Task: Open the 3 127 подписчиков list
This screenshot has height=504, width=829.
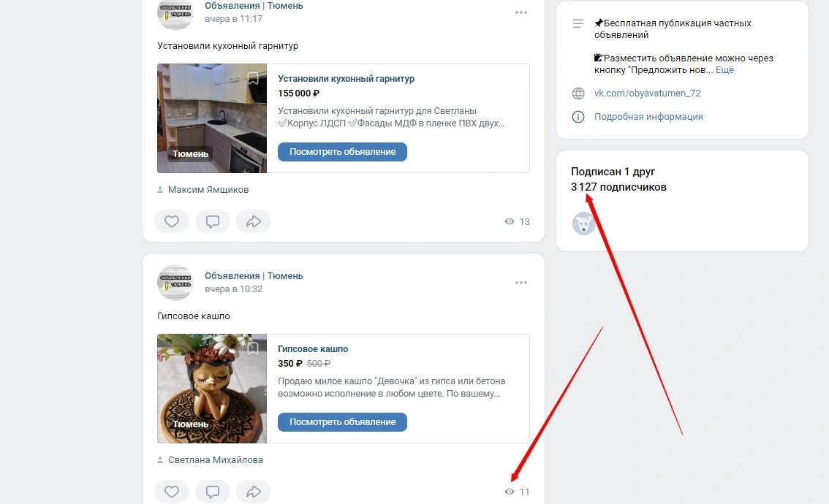Action: tap(618, 187)
